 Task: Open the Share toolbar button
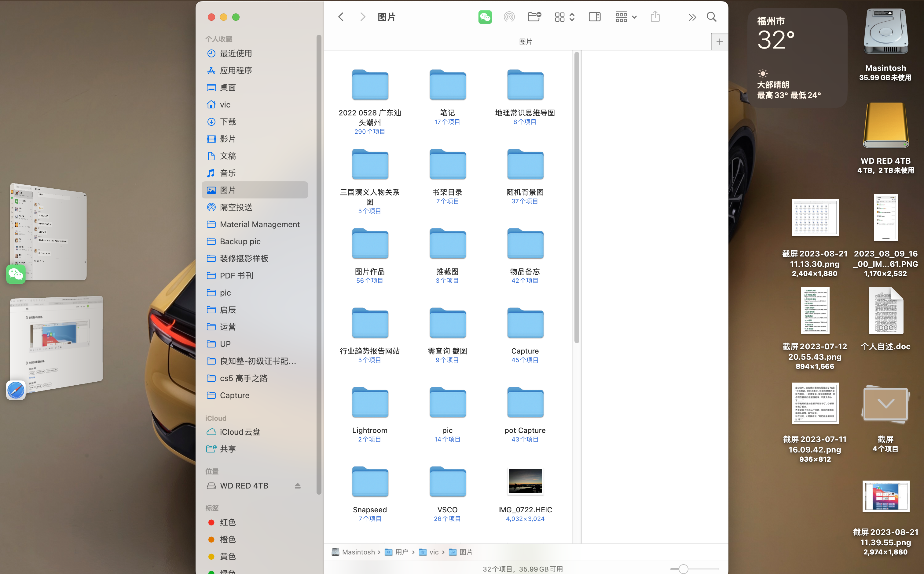click(x=655, y=17)
